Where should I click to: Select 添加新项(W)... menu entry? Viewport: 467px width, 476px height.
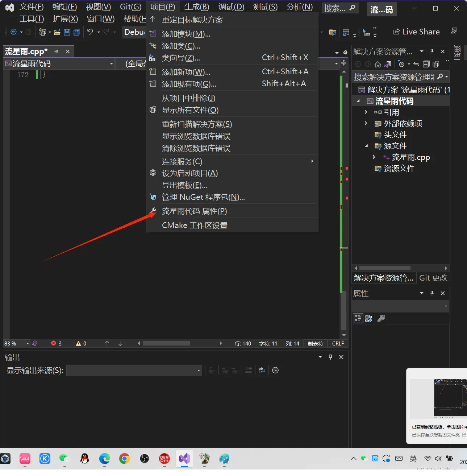232,72
